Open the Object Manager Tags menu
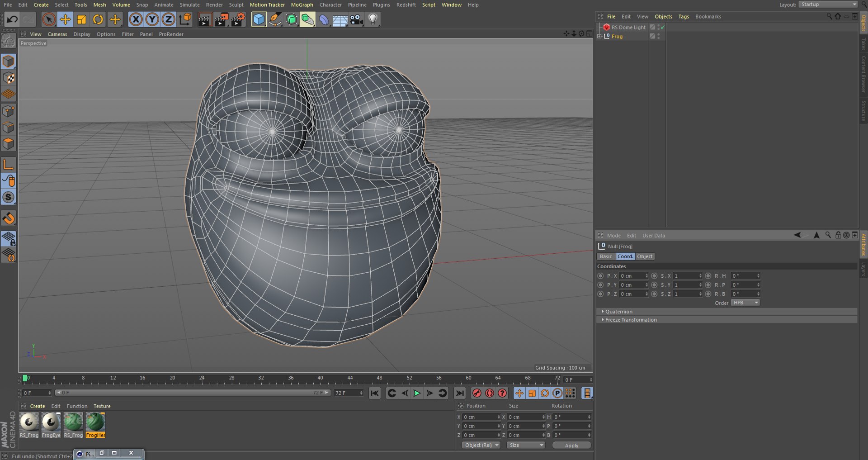868x460 pixels. click(684, 17)
